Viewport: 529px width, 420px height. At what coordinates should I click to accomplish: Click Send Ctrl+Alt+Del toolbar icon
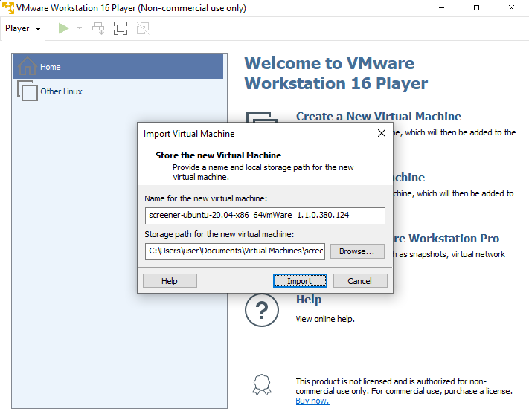click(x=98, y=28)
